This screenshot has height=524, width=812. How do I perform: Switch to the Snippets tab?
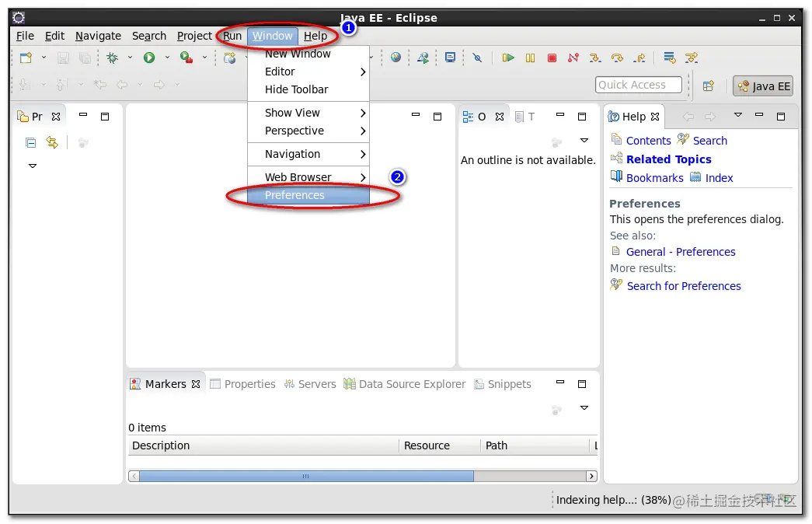[x=503, y=384]
